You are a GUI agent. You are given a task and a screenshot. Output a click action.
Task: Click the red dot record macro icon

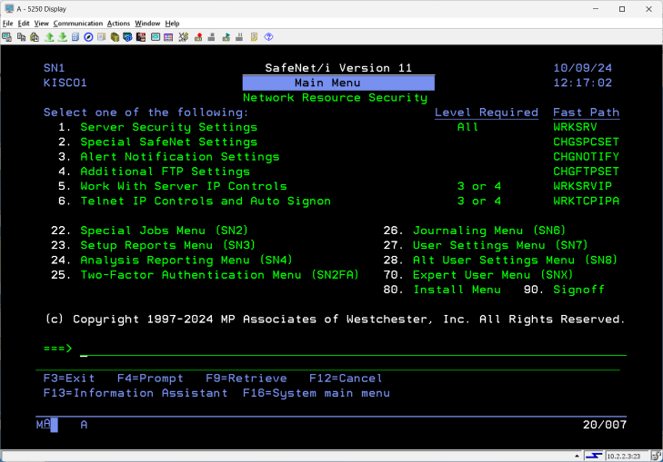[x=198, y=37]
